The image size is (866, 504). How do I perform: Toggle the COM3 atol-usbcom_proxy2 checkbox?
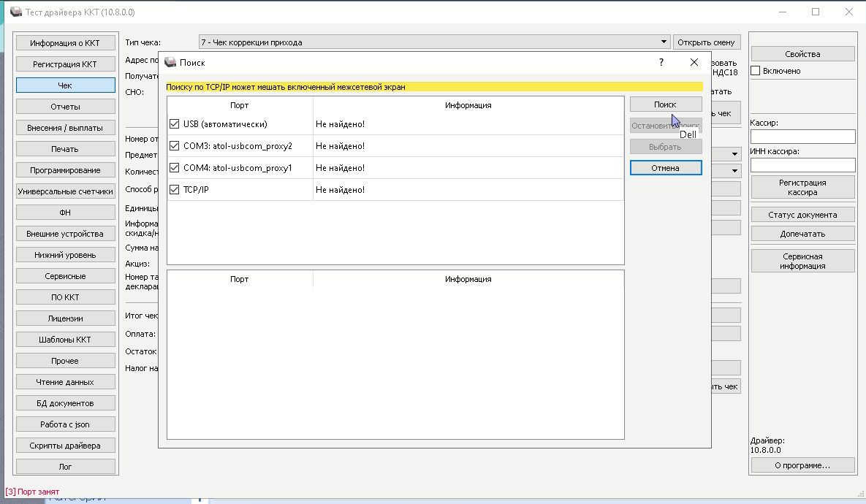click(175, 146)
